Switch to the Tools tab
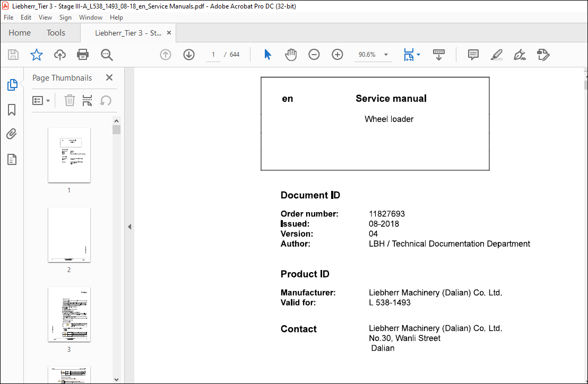Screen dimensions: 588x384 point(56,33)
